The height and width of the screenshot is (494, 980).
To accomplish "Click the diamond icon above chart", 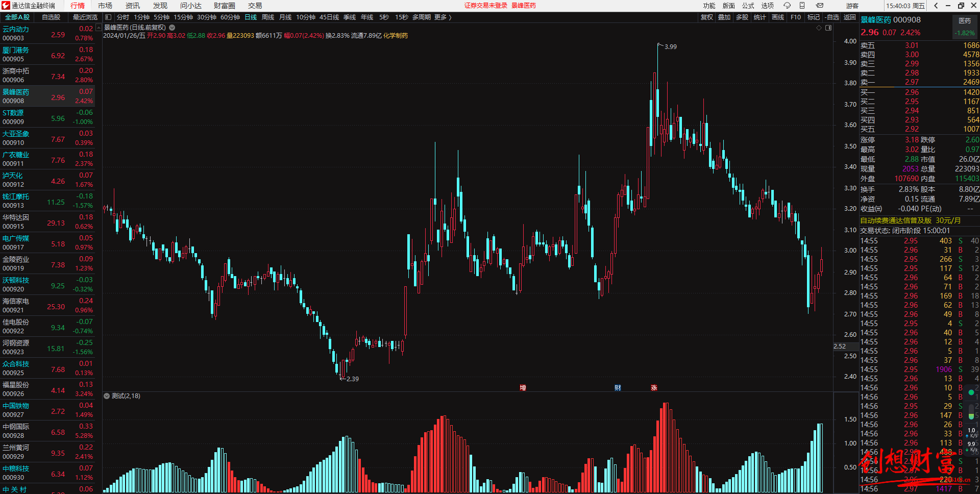I will point(819,28).
